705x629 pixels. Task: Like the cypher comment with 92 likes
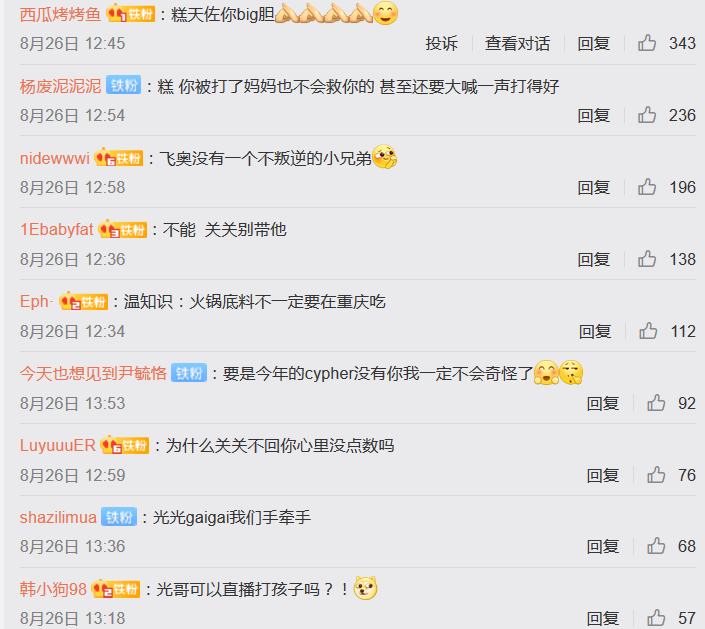(x=656, y=403)
